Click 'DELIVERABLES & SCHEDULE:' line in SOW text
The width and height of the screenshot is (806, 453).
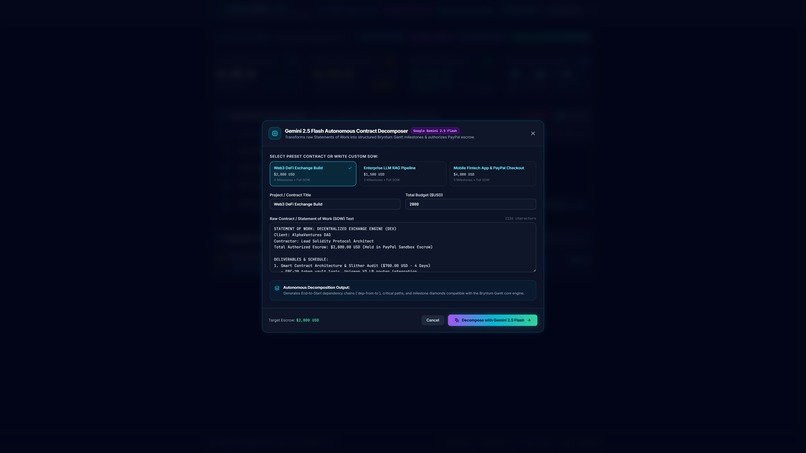tap(301, 260)
